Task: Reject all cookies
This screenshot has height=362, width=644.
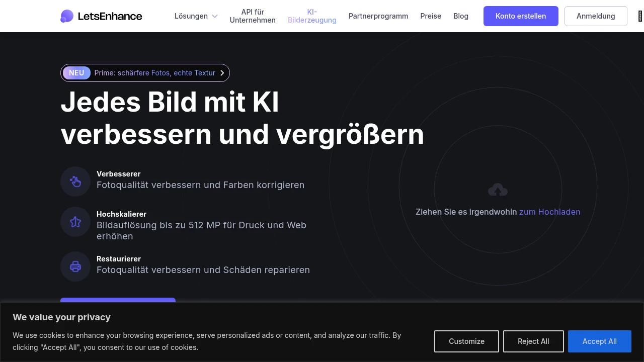Action: click(533, 341)
